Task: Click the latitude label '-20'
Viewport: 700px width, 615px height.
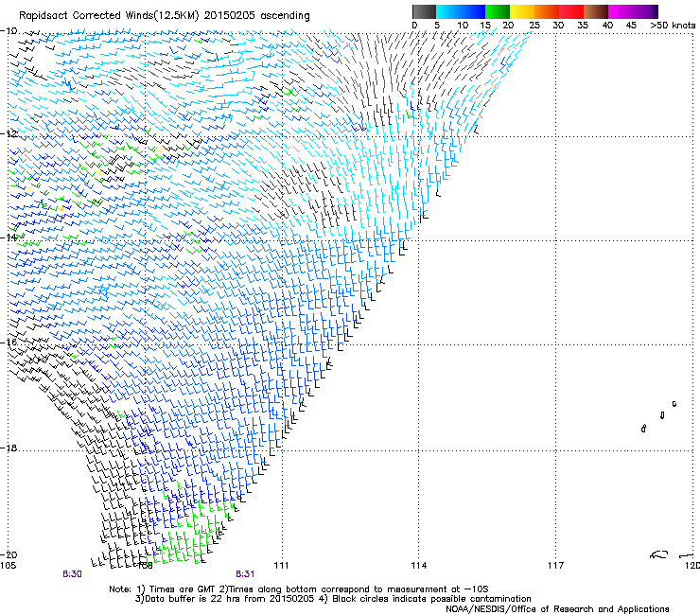Action: click(x=9, y=555)
